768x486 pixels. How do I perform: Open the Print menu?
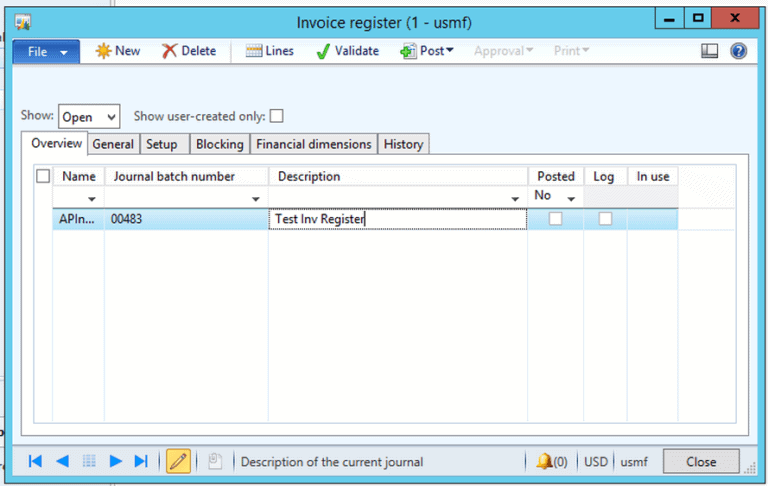pyautogui.click(x=571, y=51)
